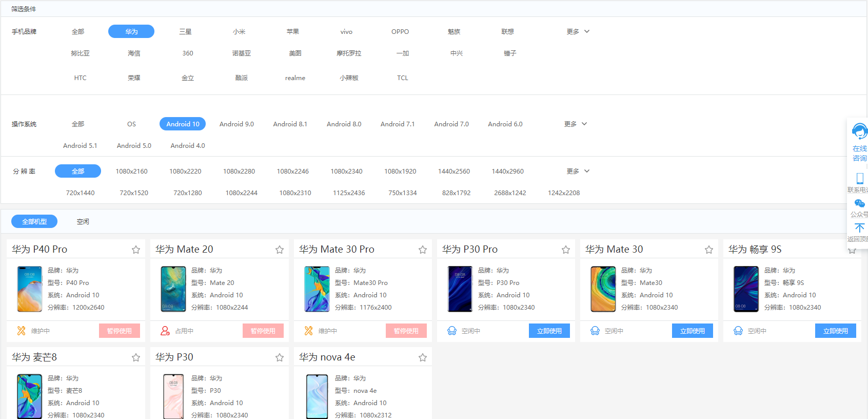868x419 pixels.
Task: Filter by 1242x2208 resolution
Action: (x=564, y=193)
